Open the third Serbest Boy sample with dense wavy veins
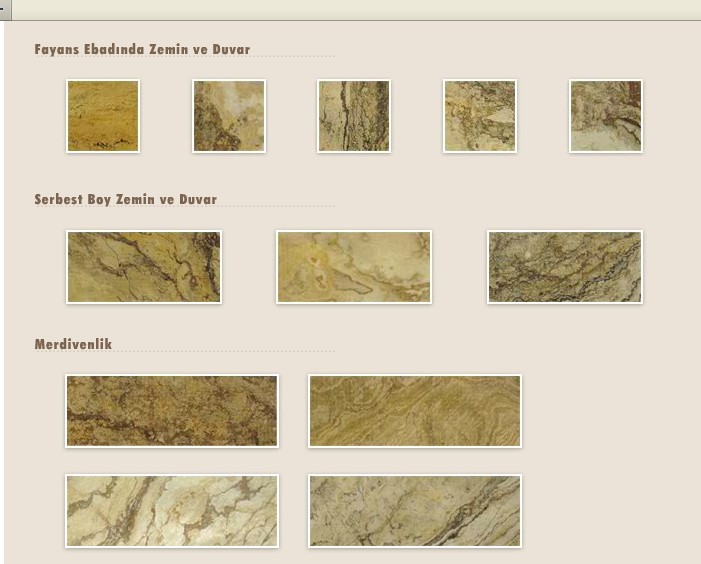 click(565, 267)
